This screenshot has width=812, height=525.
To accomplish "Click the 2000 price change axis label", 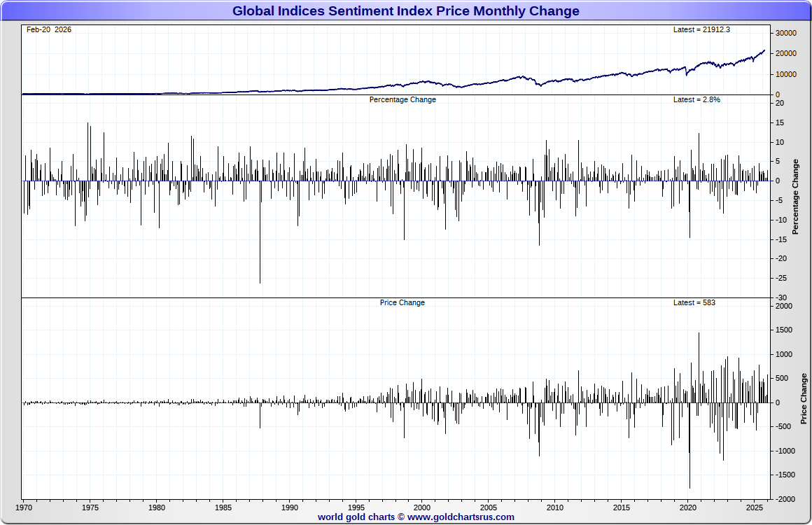I will point(783,306).
